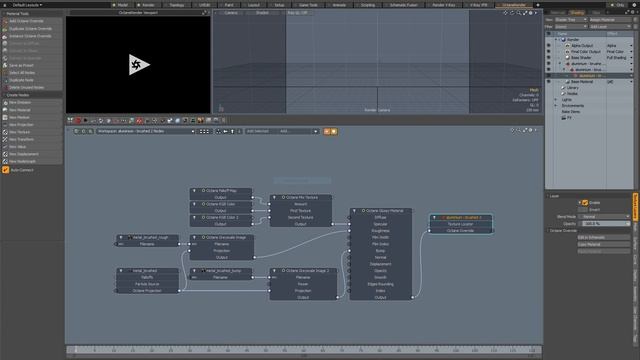The image size is (640, 360).
Task: Click Add Octane Override icon
Action: point(5,21)
